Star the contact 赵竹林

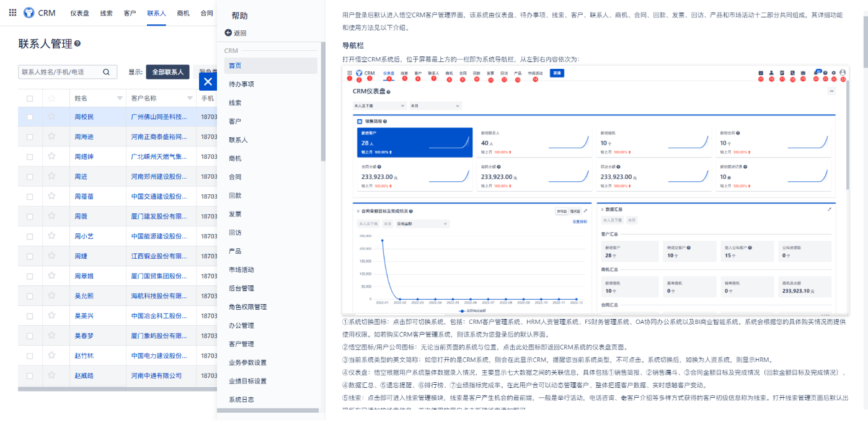pos(51,356)
